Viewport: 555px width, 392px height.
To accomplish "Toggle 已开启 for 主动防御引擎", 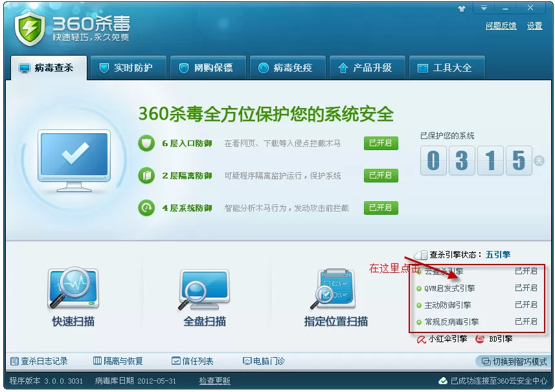I will [526, 305].
